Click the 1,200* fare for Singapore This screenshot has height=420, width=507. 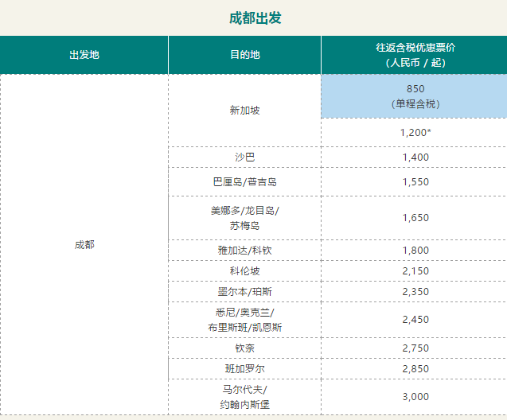coord(415,133)
